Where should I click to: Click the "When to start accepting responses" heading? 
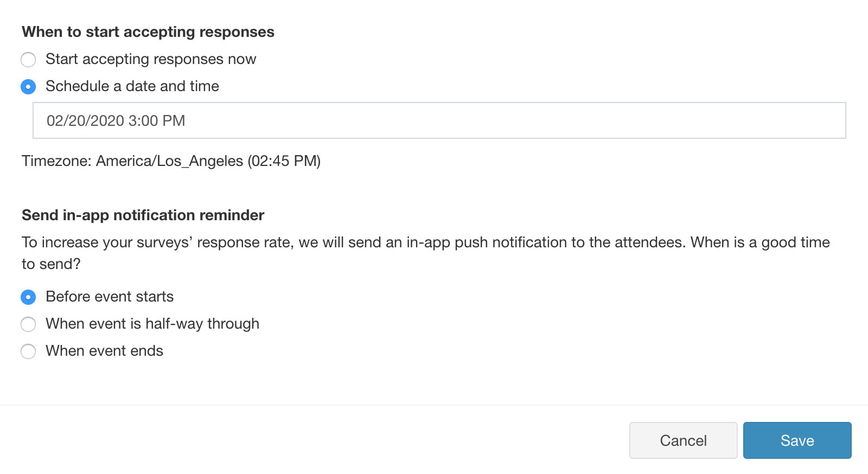(x=148, y=32)
